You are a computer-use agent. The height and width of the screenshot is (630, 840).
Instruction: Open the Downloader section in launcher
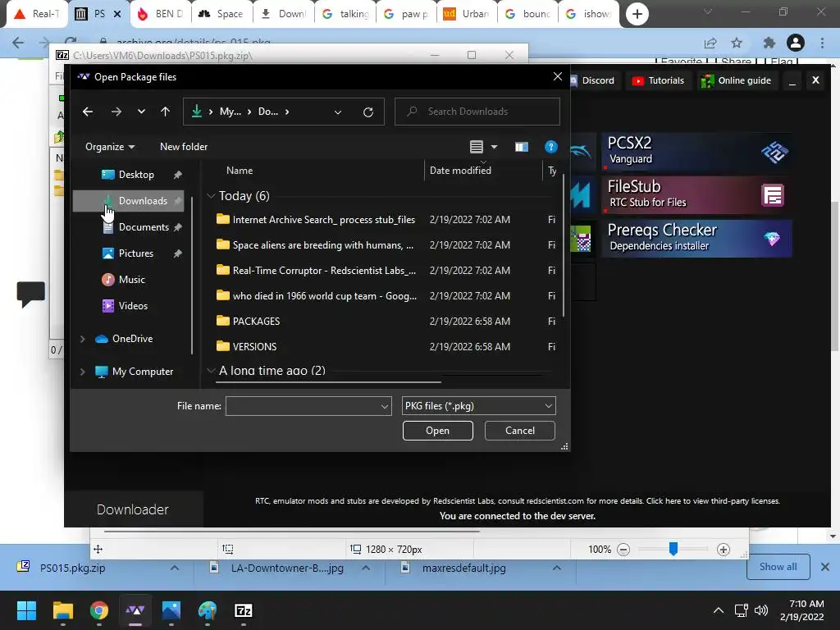(x=133, y=509)
